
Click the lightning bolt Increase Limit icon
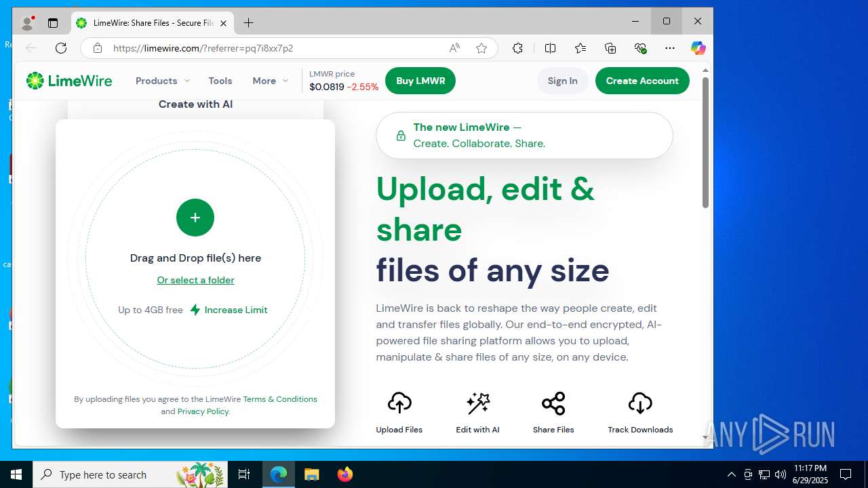point(195,310)
